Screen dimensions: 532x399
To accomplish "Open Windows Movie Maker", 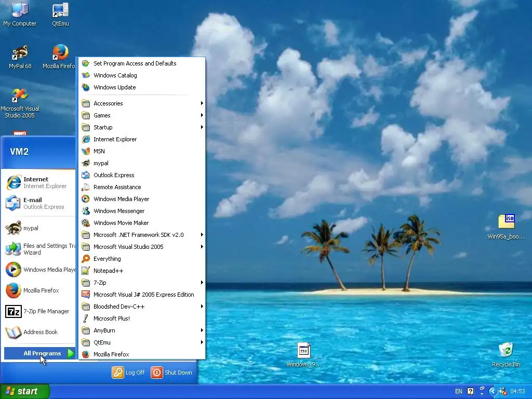I will (x=142, y=223).
